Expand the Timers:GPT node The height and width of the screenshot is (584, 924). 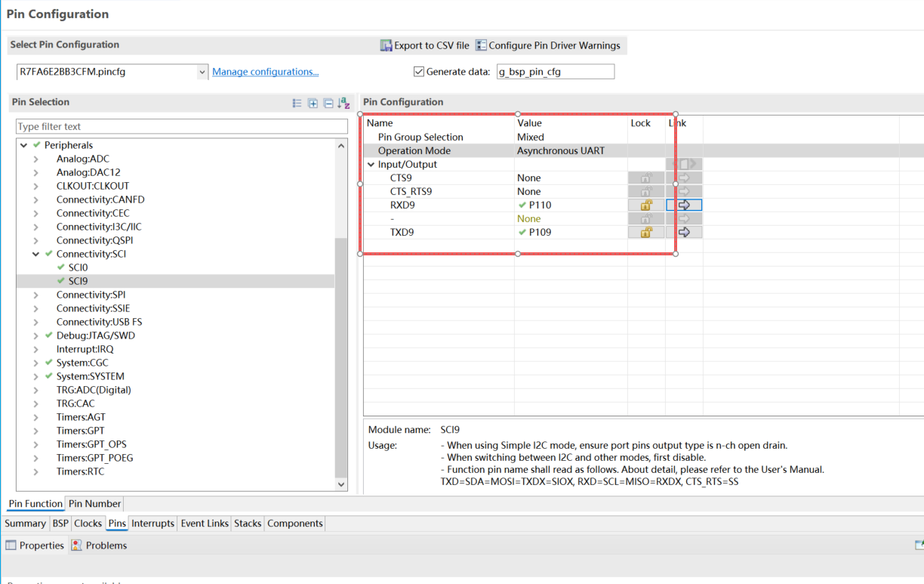point(36,431)
